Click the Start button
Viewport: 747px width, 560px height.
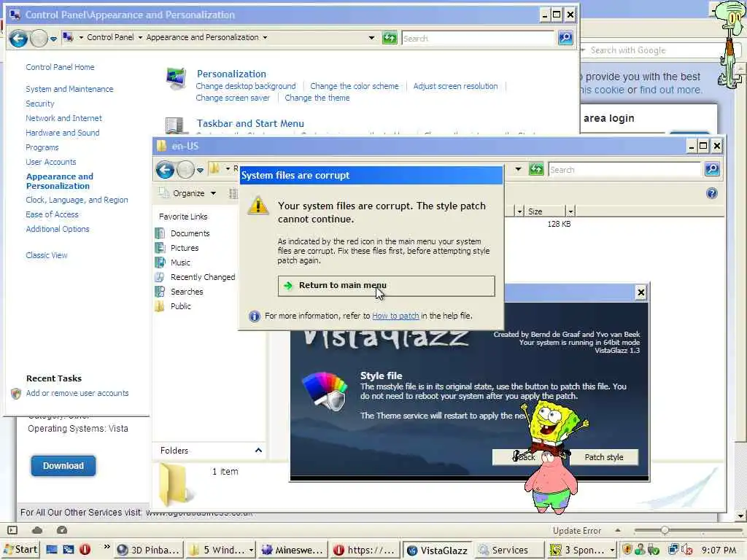[20, 550]
